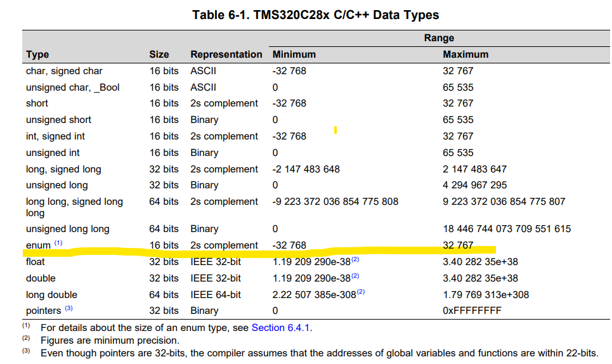This screenshot has width=612, height=364.
Task: Click the enum footnote (1) reference
Action: point(58,243)
